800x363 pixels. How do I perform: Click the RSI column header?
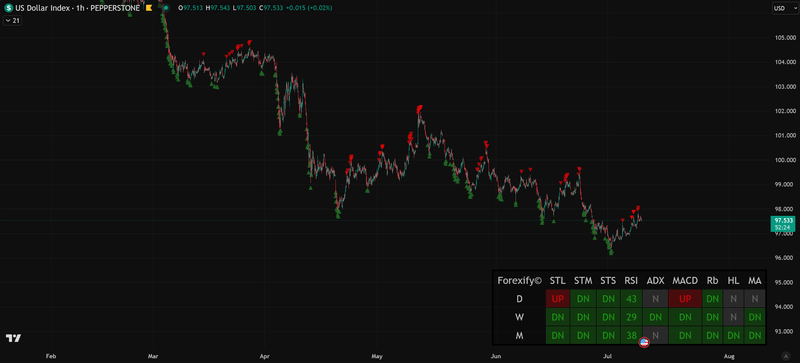point(631,280)
